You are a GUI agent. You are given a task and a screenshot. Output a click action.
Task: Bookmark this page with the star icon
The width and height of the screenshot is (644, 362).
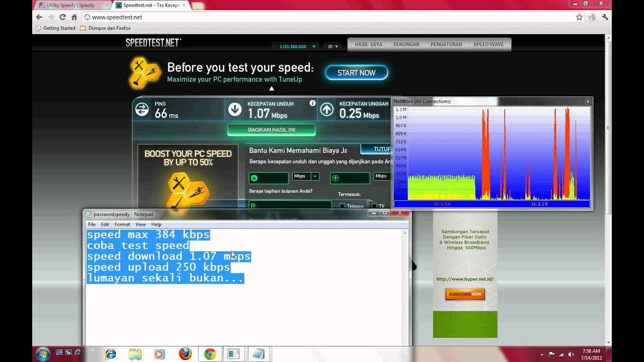(579, 17)
